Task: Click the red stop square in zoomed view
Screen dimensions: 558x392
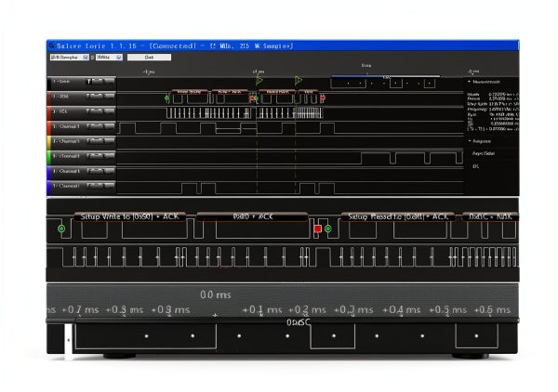Action: [318, 229]
